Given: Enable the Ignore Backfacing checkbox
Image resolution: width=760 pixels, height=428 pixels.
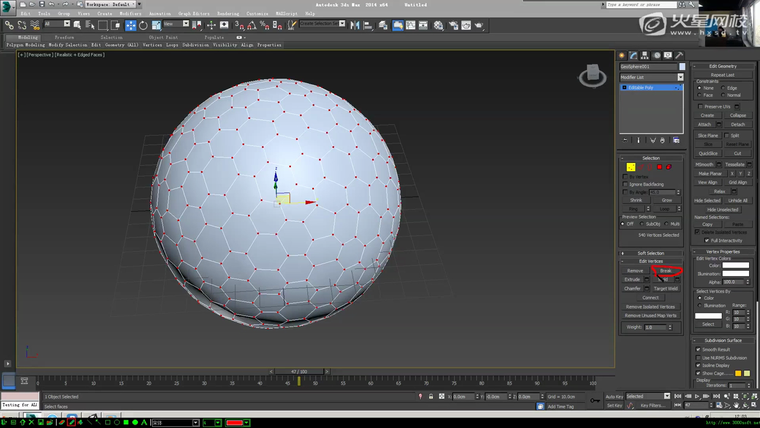Looking at the screenshot, I should click(x=624, y=184).
